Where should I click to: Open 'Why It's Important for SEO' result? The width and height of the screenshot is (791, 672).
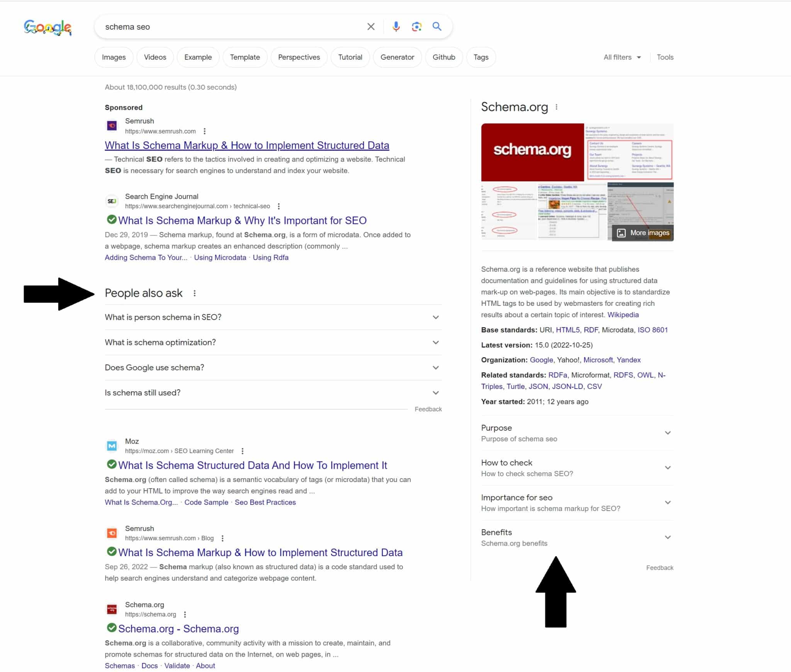(242, 221)
